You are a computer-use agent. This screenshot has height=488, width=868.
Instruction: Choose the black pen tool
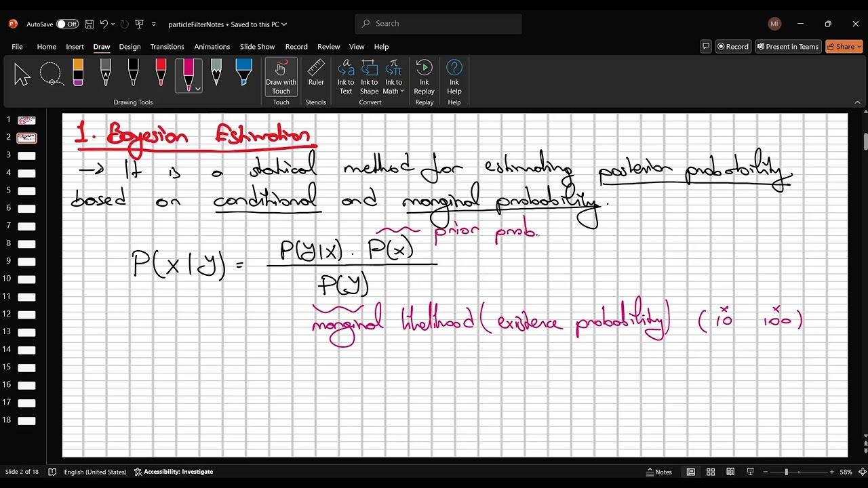(x=133, y=73)
